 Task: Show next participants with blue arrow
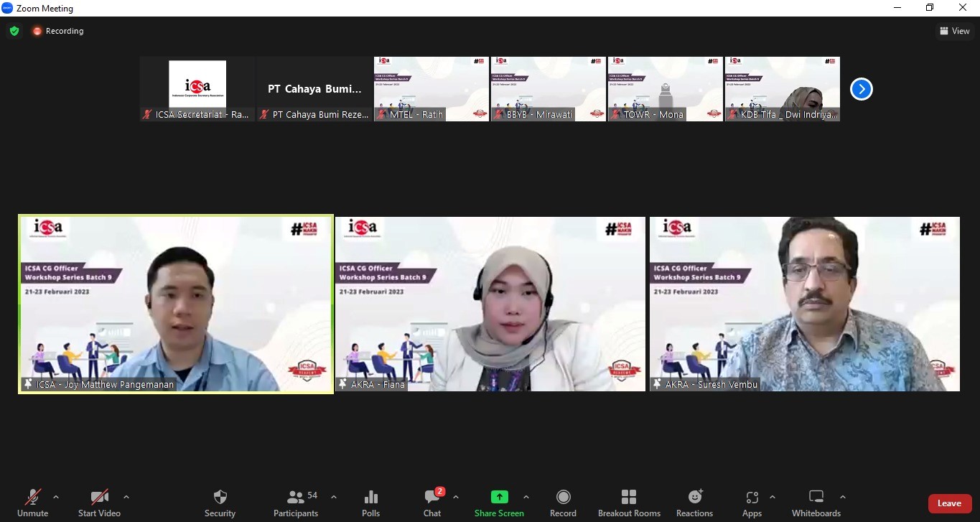pos(861,89)
